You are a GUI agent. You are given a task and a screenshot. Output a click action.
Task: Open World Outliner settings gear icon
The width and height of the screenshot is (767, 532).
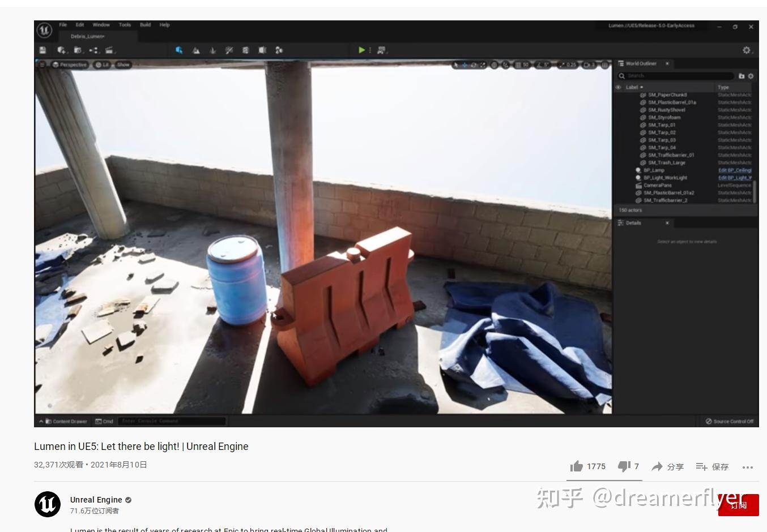pyautogui.click(x=751, y=75)
